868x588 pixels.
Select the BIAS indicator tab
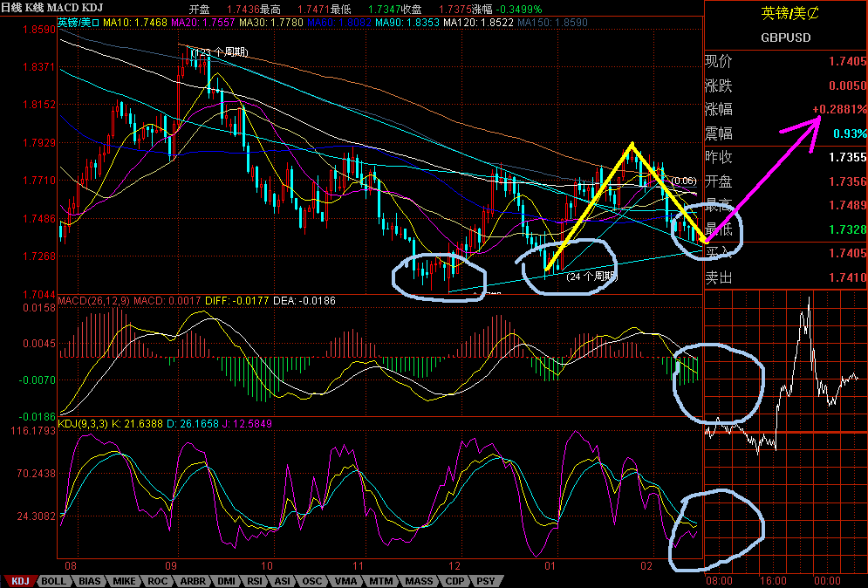pos(89,581)
